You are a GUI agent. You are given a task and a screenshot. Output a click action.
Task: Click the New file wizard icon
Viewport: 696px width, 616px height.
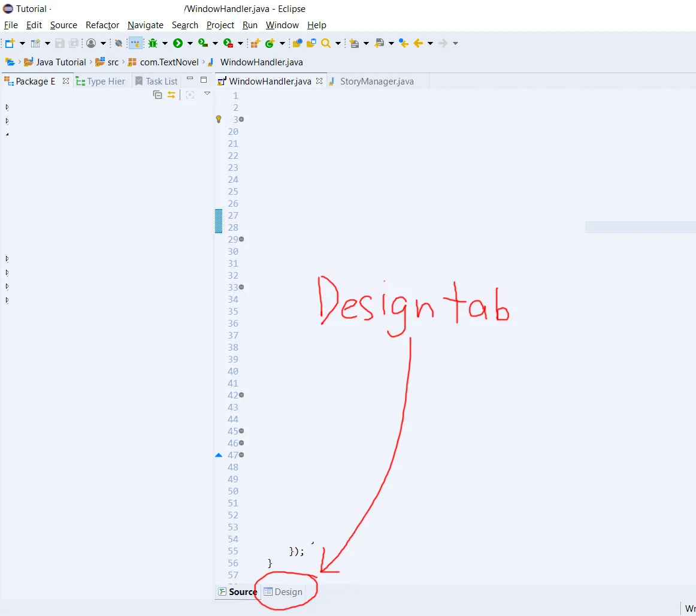click(x=10, y=43)
